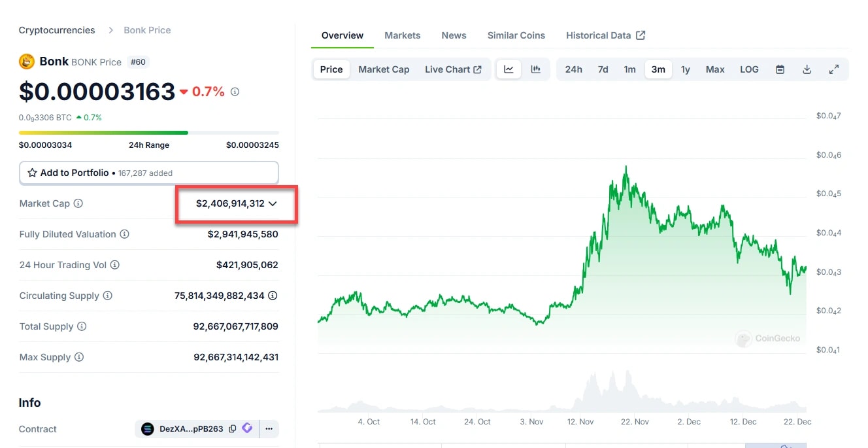Screen dimensions: 868x448
Task: Download the chart data icon
Action: click(807, 69)
